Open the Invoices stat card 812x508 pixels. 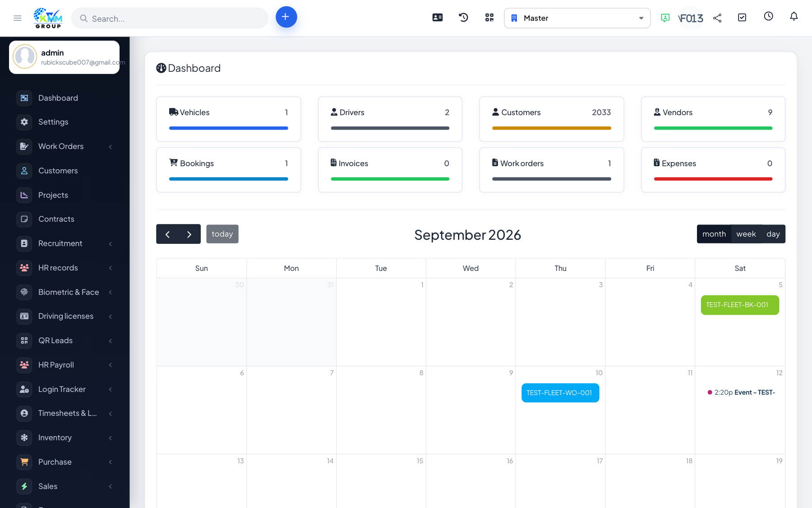pyautogui.click(x=390, y=170)
